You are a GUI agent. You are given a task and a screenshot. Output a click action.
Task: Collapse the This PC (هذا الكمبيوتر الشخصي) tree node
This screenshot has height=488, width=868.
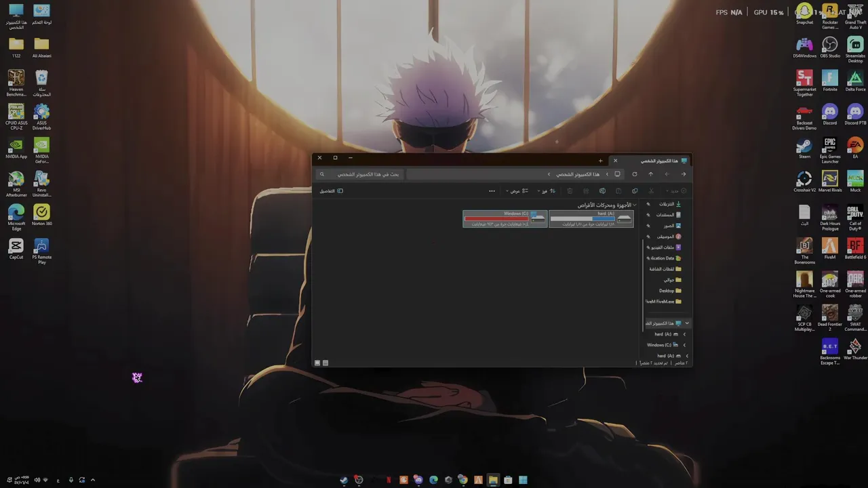tap(687, 323)
